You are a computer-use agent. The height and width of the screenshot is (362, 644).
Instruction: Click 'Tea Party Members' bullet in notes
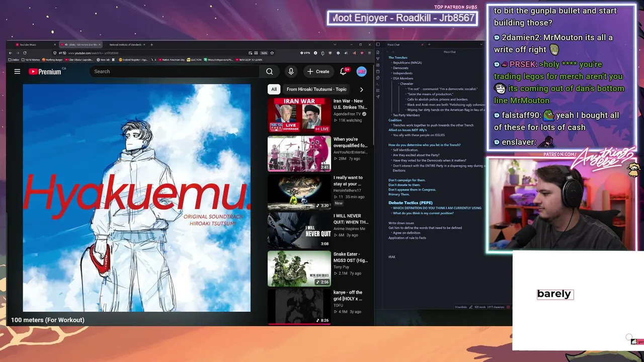[x=406, y=115]
